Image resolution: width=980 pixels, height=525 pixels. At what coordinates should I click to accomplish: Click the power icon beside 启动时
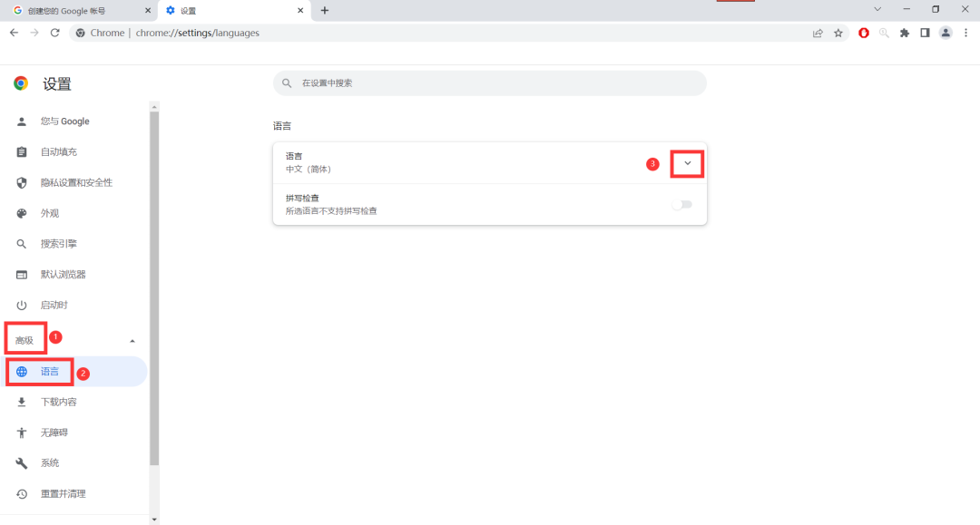(21, 306)
